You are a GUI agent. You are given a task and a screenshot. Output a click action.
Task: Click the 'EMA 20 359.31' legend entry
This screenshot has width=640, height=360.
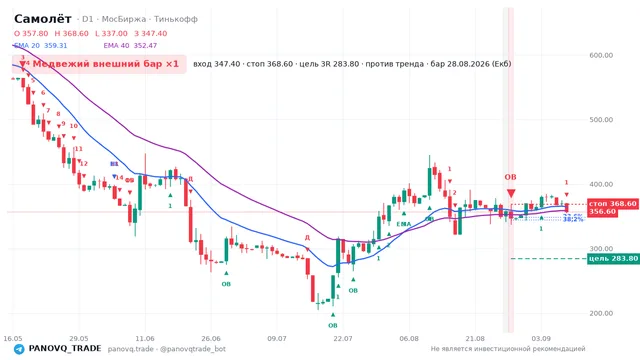point(40,45)
